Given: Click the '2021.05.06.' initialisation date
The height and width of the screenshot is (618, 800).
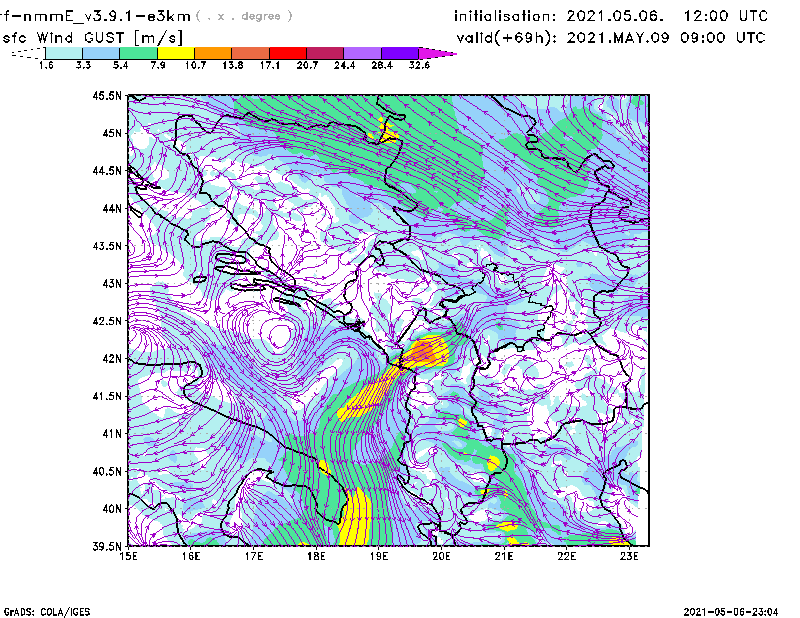Looking at the screenshot, I should pyautogui.click(x=615, y=16).
